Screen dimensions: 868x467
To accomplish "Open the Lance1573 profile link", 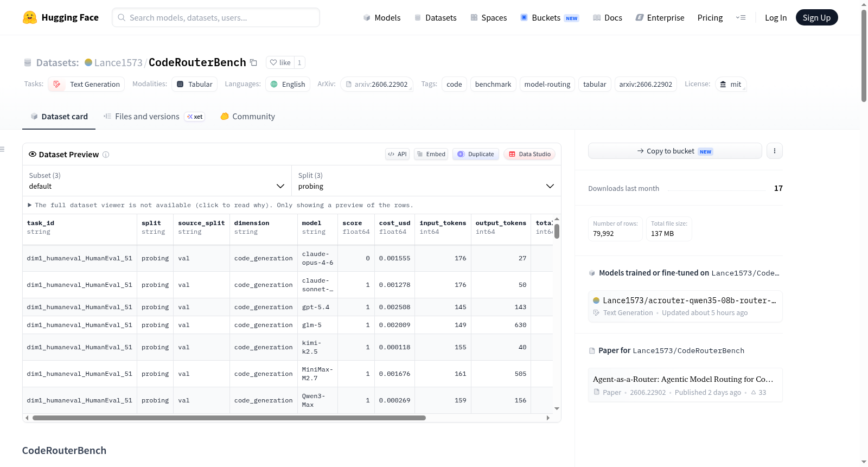I will pyautogui.click(x=118, y=62).
